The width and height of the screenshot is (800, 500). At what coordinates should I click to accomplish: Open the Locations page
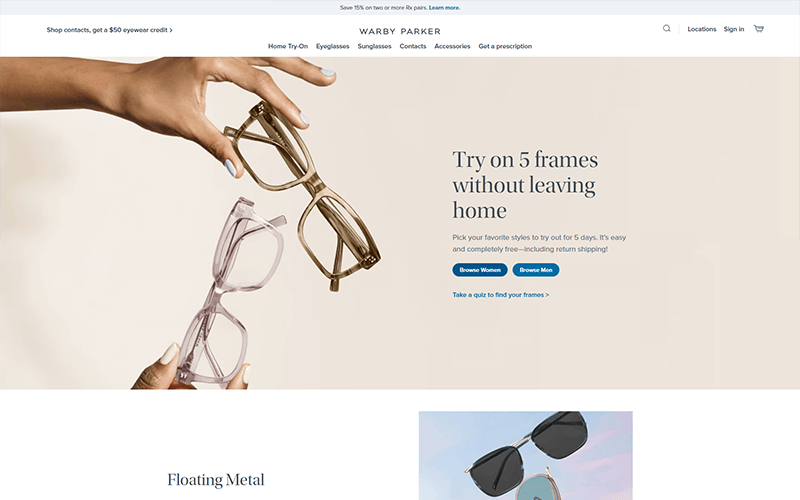[702, 29]
